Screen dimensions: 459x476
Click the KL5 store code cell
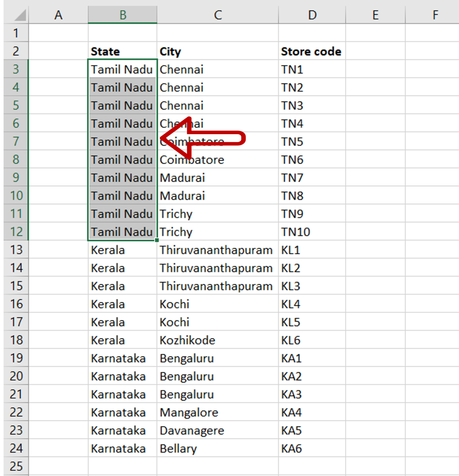(312, 322)
